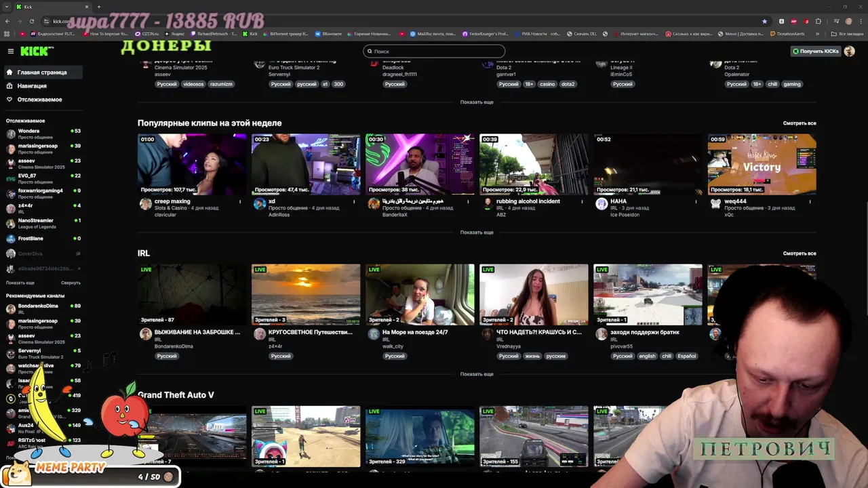Screen dimensions: 868x488
Task: Focus the Поиск search field
Action: point(434,51)
